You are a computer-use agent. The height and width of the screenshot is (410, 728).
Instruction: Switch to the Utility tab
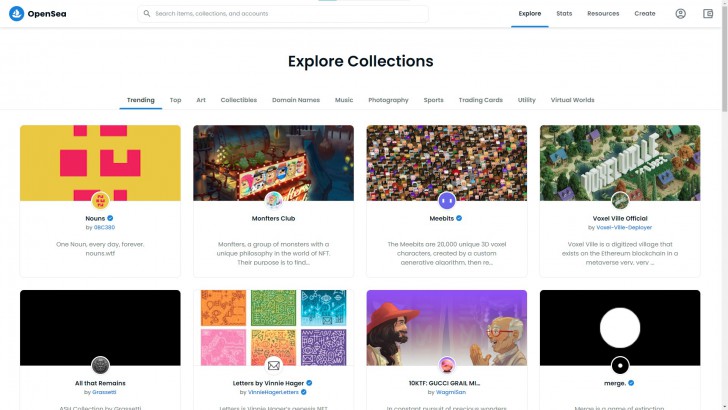coord(526,100)
